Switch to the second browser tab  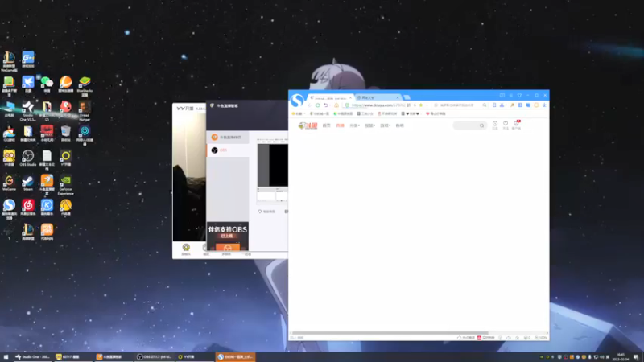378,97
